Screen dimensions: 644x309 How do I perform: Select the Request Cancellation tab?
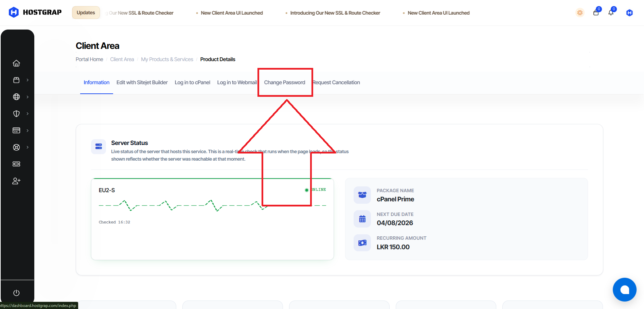[336, 83]
